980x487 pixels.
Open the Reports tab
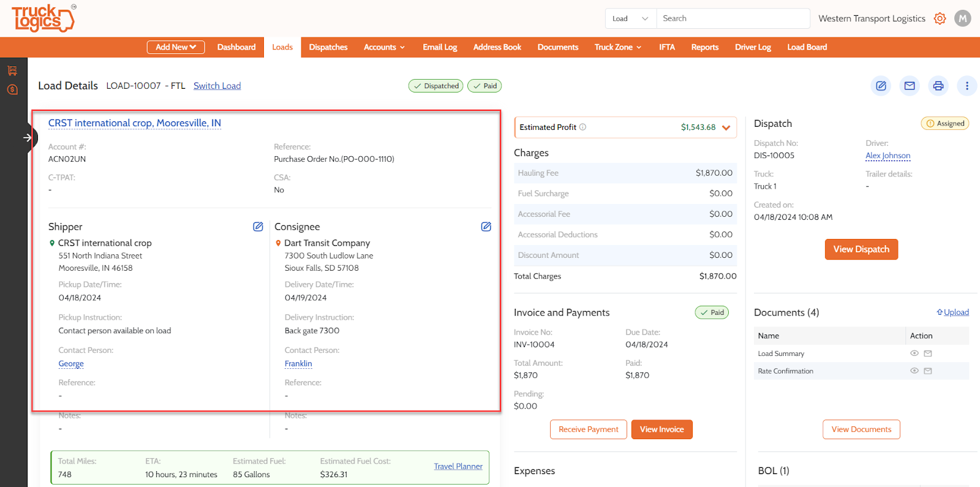click(705, 47)
